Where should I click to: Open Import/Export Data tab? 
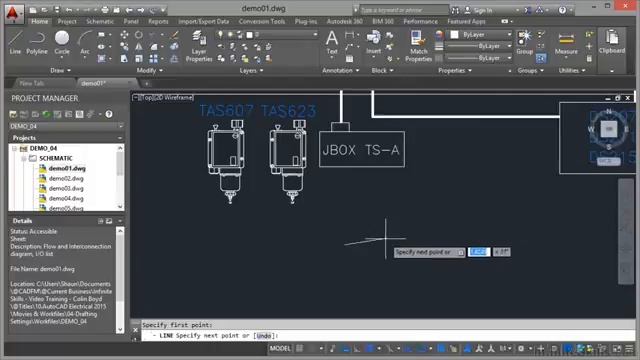(204, 21)
